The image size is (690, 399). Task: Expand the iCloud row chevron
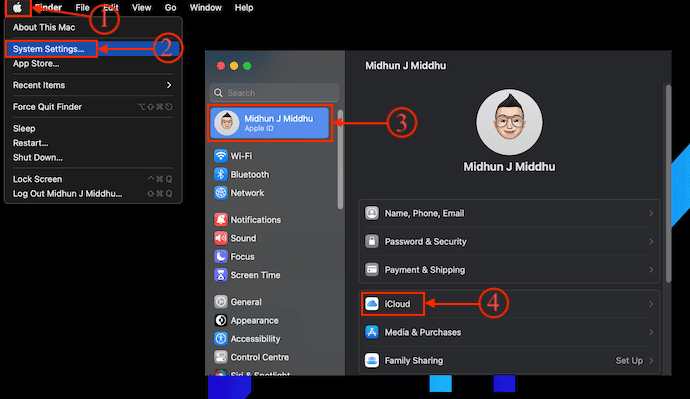[x=651, y=304]
